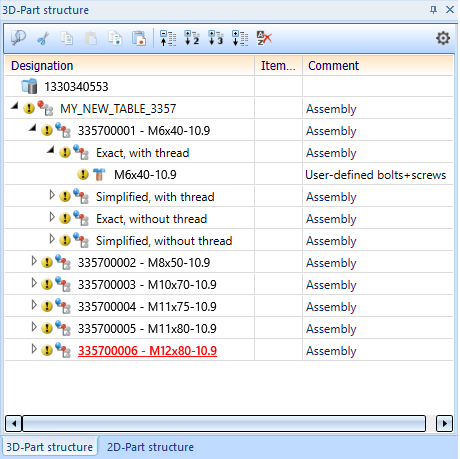Switch to the 2D-Part structure tab
The width and height of the screenshot is (460, 459).
(150, 447)
